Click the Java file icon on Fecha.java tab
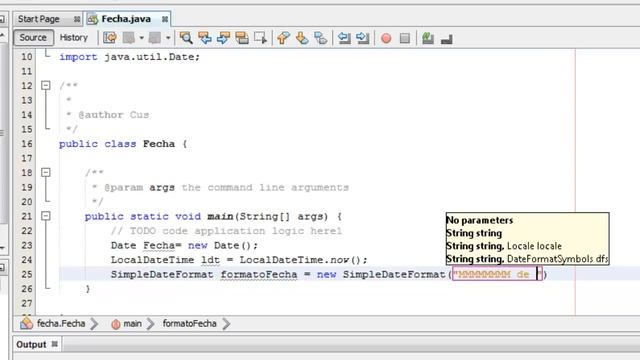 point(93,19)
